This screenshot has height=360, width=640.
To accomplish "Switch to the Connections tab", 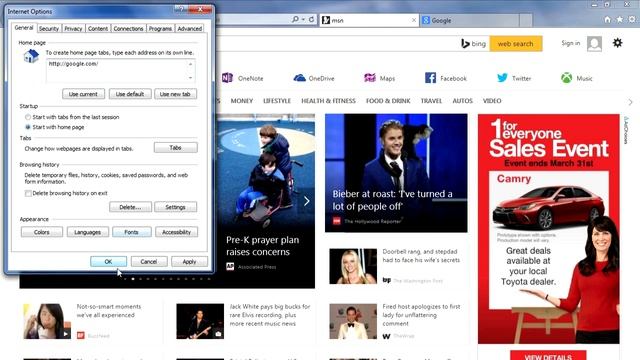I will (x=128, y=29).
